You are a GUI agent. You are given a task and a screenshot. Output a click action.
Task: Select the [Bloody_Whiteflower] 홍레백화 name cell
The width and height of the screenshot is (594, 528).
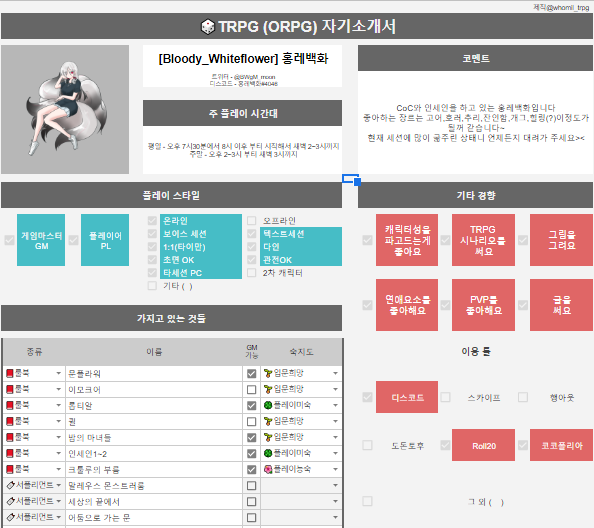(242, 59)
